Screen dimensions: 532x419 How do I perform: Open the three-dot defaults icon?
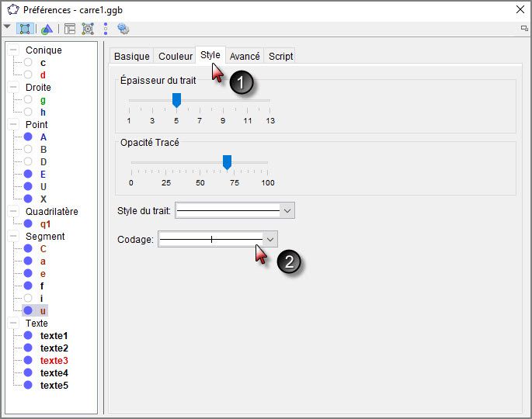click(x=106, y=29)
